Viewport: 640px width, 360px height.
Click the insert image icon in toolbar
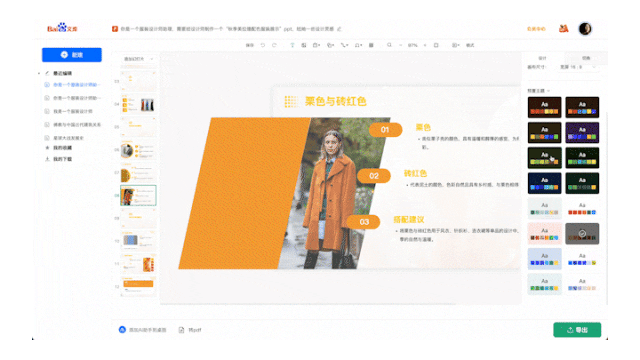point(304,45)
